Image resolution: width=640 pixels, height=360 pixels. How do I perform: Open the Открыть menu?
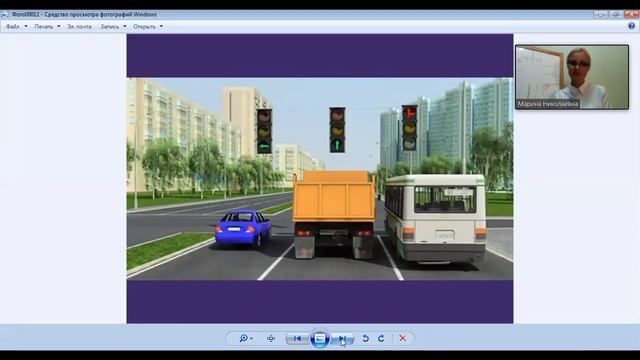coord(144,27)
